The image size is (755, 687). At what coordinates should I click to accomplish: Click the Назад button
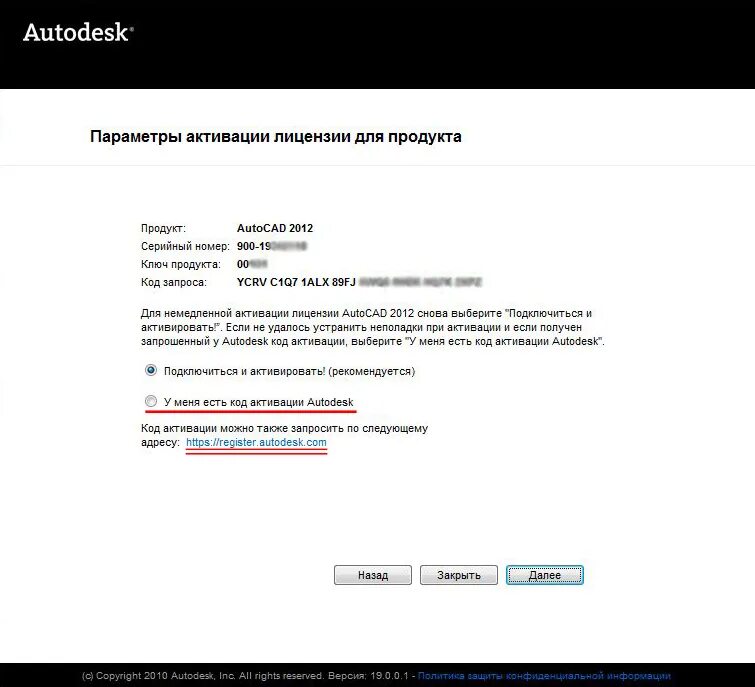click(x=373, y=575)
